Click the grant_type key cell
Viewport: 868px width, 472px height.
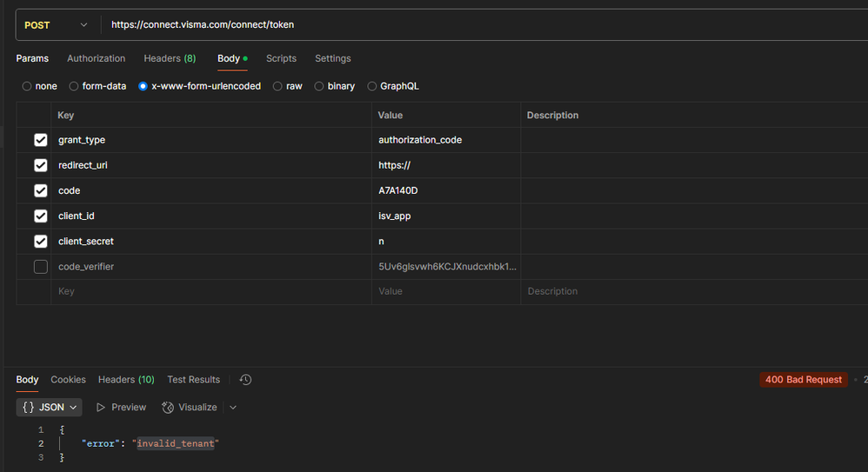click(210, 140)
